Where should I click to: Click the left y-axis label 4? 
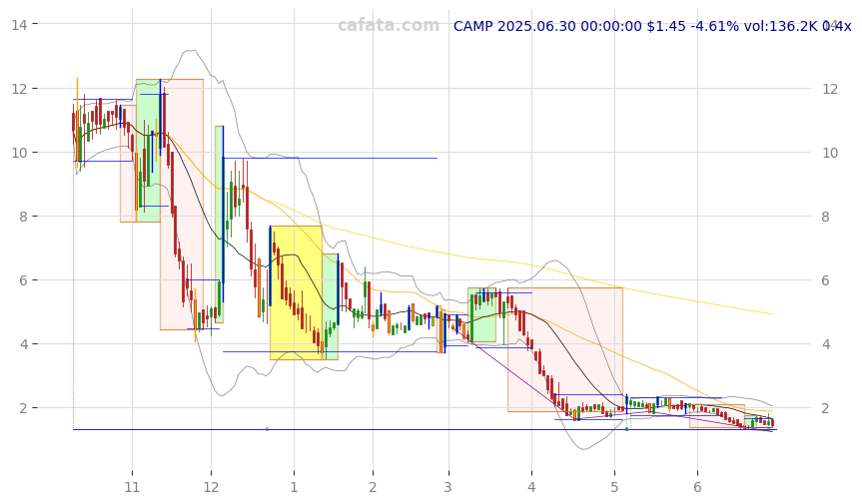23,344
